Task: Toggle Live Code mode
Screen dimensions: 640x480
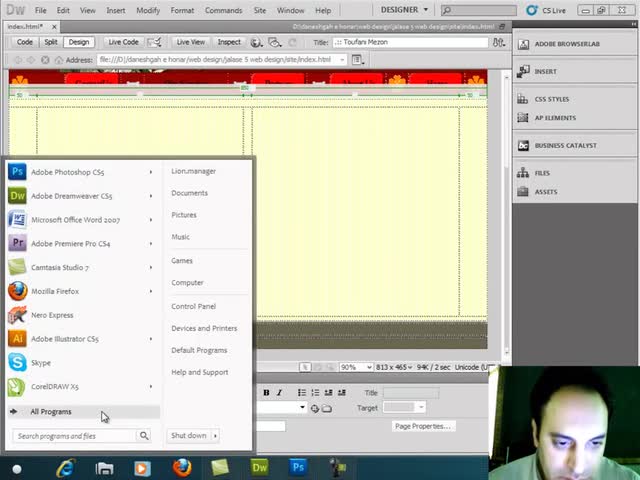Action: 123,42
